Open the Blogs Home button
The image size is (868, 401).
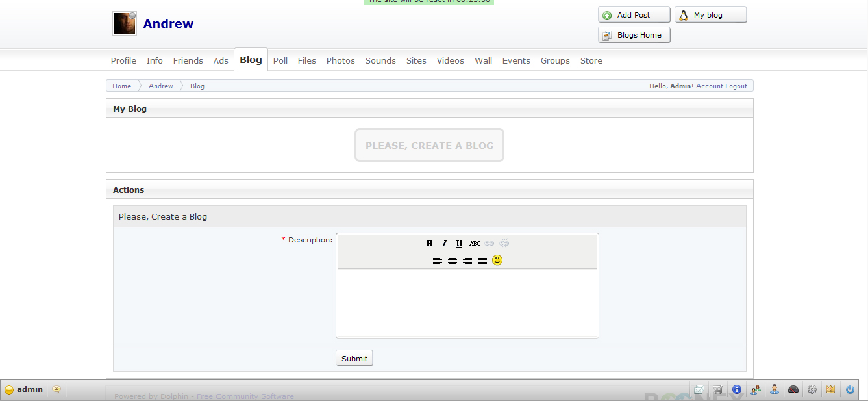(x=634, y=35)
